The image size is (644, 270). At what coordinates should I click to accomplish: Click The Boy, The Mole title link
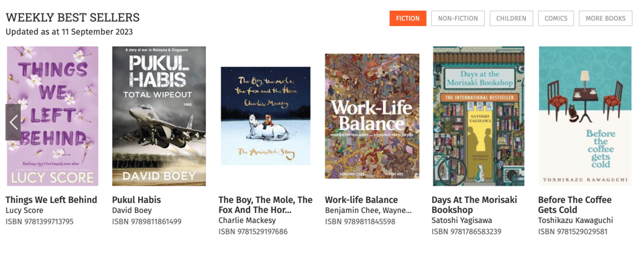click(x=266, y=204)
